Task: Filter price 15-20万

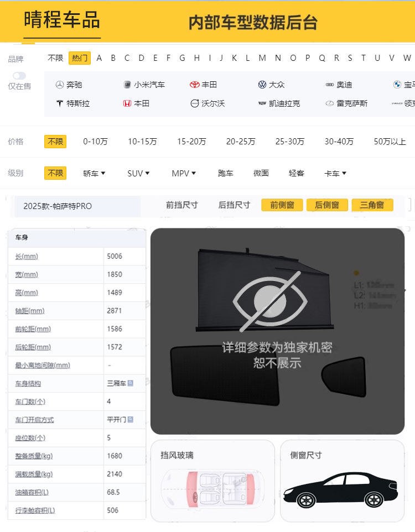Action: click(x=191, y=142)
